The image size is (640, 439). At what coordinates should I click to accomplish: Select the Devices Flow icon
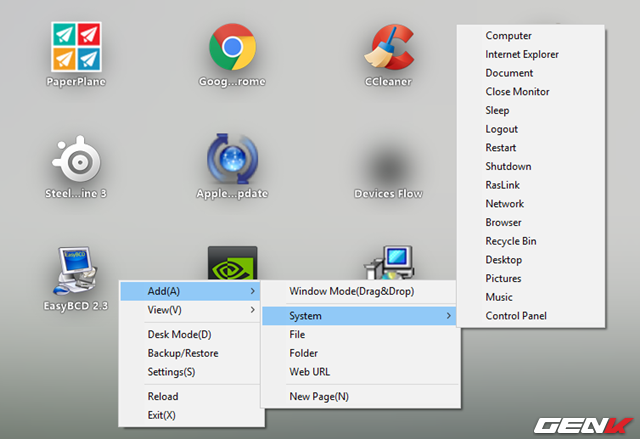388,162
